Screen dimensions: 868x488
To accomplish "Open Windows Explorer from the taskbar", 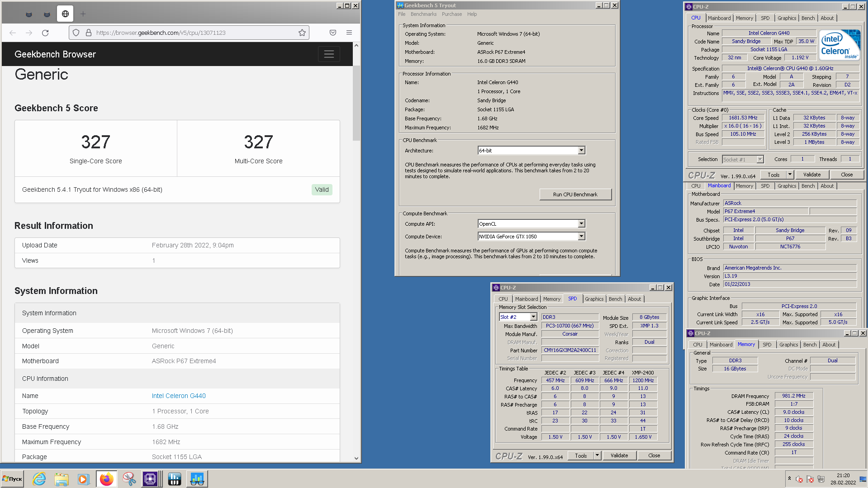I will (61, 479).
